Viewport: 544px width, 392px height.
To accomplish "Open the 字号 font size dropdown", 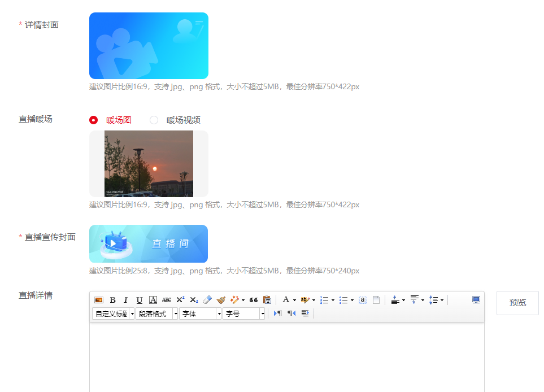I will click(244, 313).
